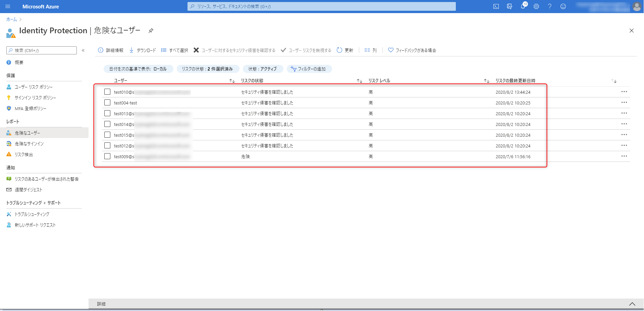Collapse the left navigation menu
Image resolution: width=644 pixels, height=311 pixels.
(83, 50)
